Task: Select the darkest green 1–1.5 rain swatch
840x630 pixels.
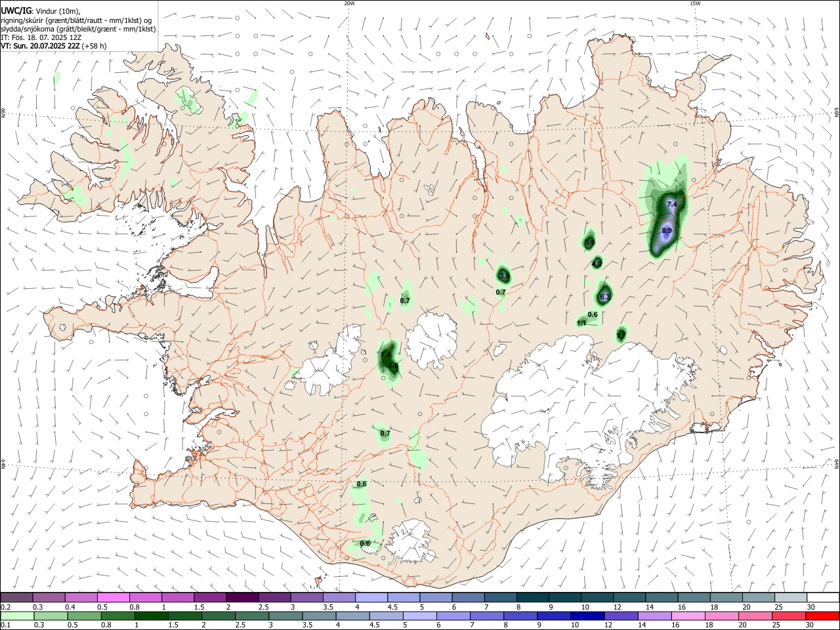Action: (151, 616)
